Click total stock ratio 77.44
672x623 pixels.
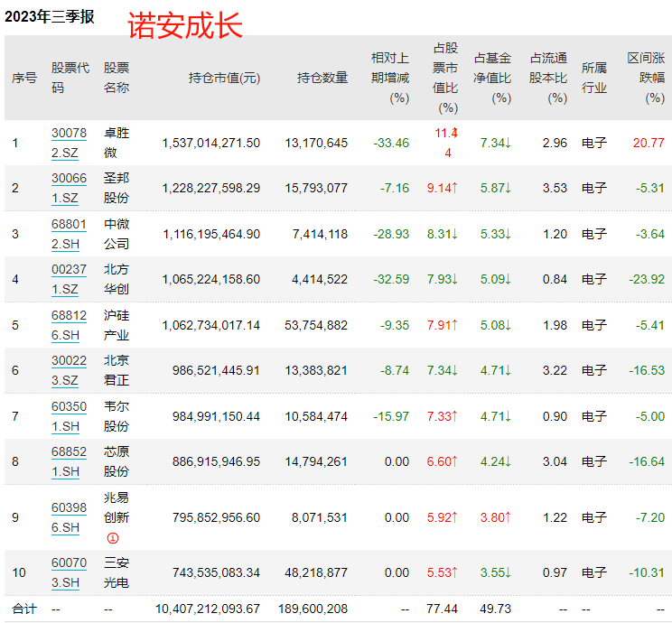click(443, 609)
